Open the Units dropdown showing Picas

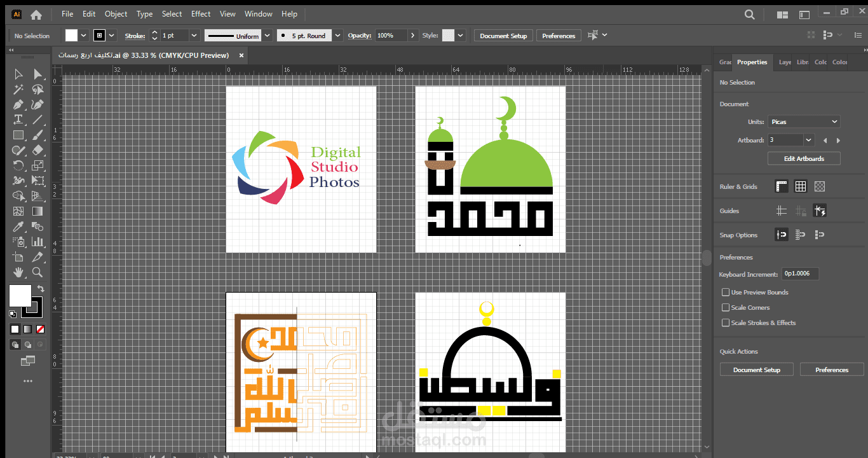pos(804,121)
